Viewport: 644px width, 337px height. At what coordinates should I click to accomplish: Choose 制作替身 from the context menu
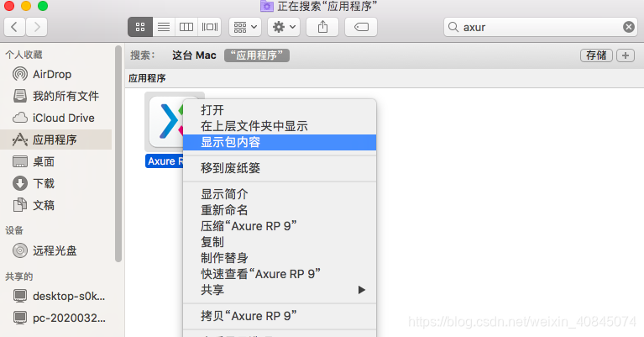pos(280,258)
